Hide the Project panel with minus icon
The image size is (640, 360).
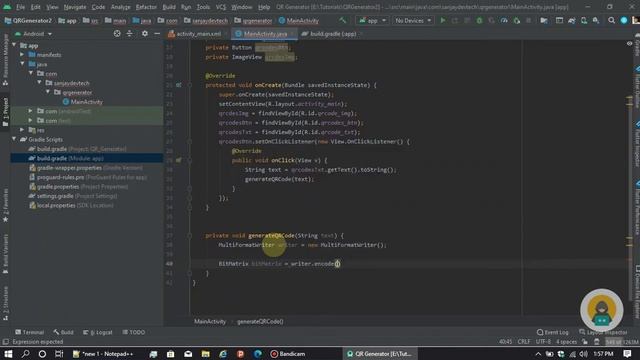pyautogui.click(x=157, y=34)
